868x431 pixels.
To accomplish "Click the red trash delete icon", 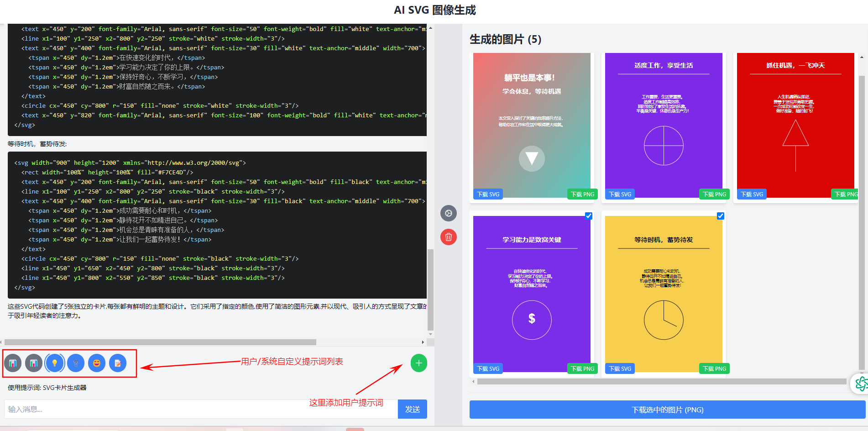I will click(448, 237).
